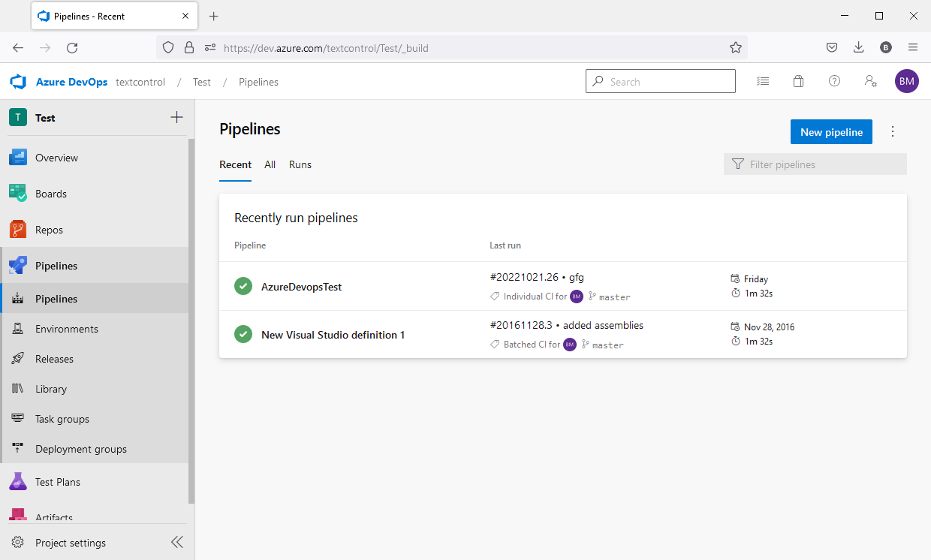Image resolution: width=931 pixels, height=560 pixels.
Task: Click the New Visual Studio definition success icon
Action: coord(243,334)
